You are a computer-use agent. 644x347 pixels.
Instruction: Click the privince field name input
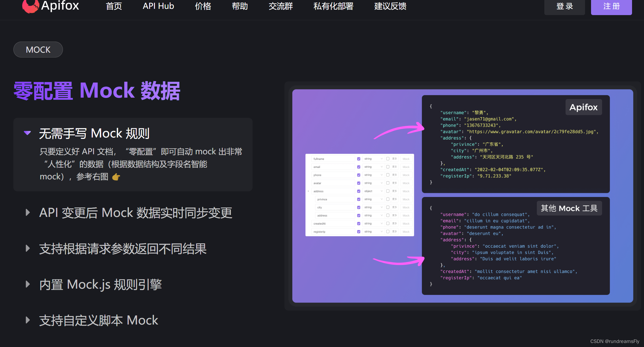(x=335, y=199)
